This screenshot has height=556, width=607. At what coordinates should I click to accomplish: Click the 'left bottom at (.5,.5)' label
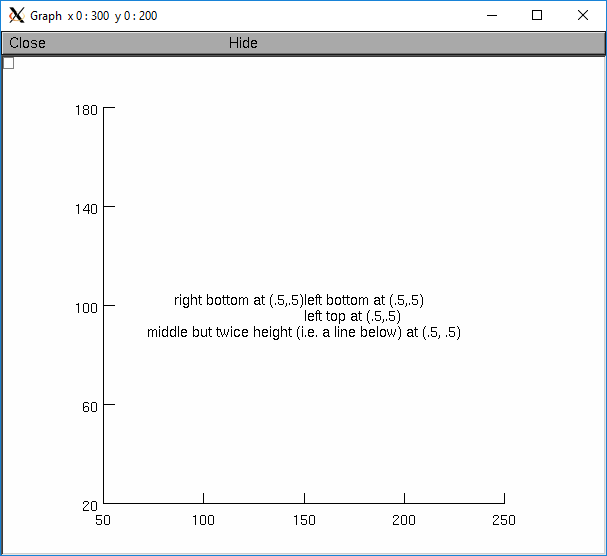(364, 300)
